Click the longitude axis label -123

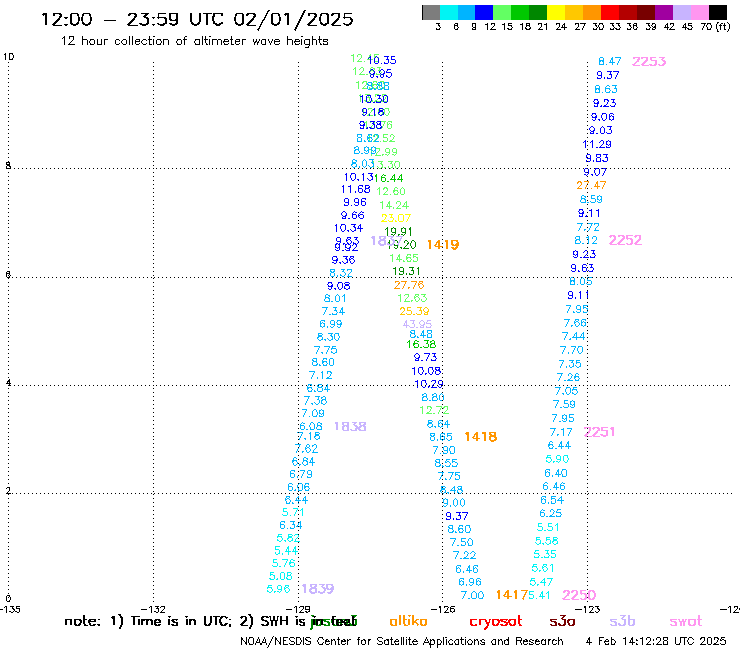tap(588, 609)
